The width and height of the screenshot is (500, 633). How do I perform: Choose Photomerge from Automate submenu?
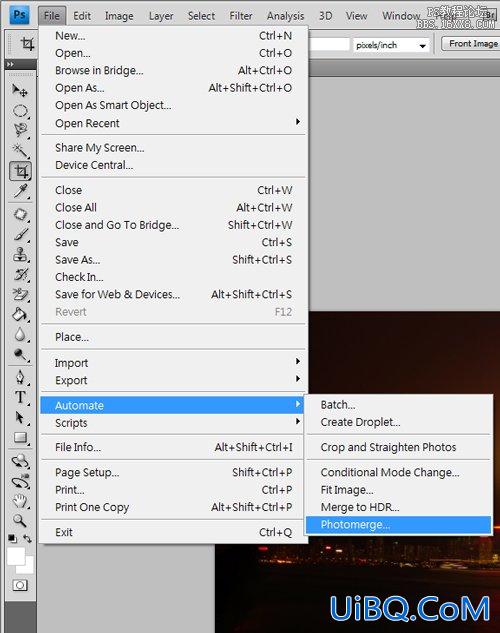(398, 524)
